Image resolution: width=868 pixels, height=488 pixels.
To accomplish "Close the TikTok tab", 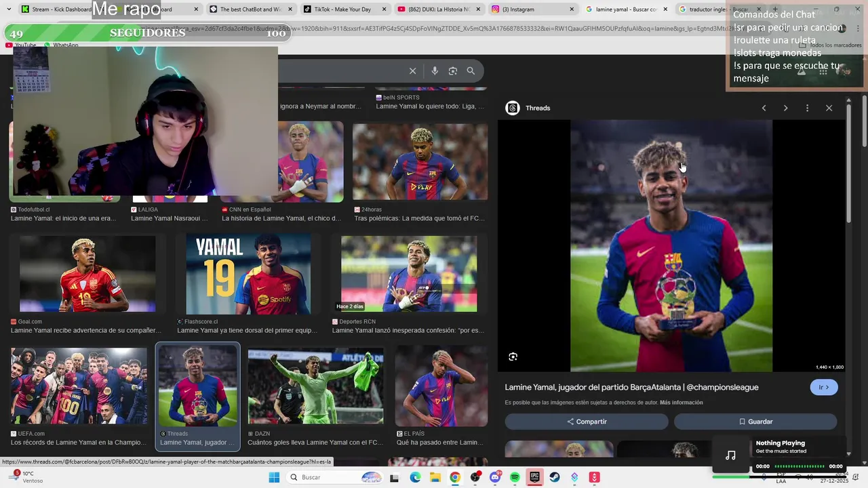I will [384, 9].
